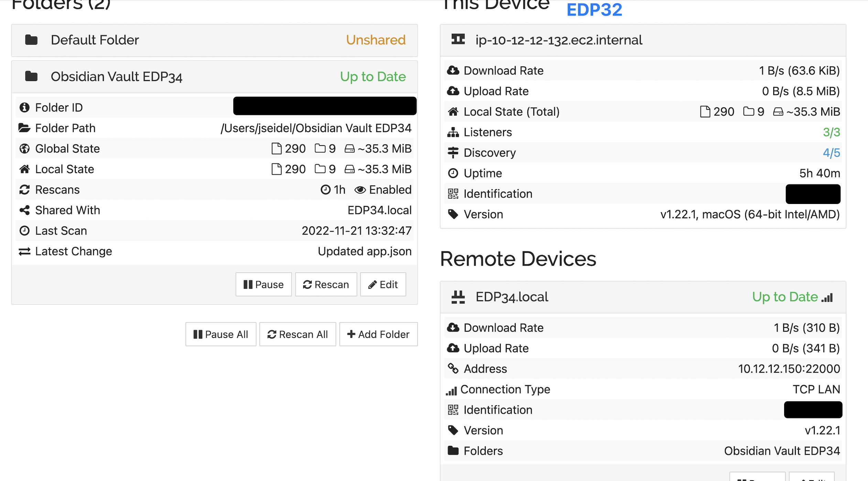Click the Listeners network icon
This screenshot has width=868, height=481.
click(453, 132)
